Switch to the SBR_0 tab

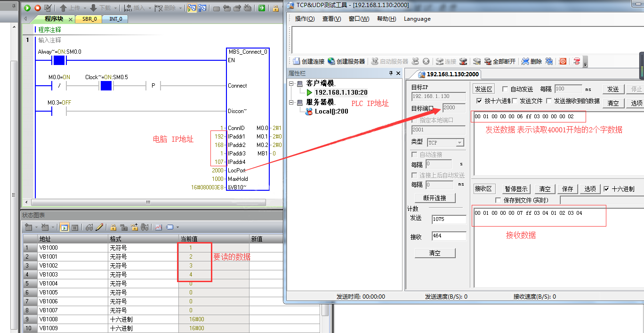89,19
